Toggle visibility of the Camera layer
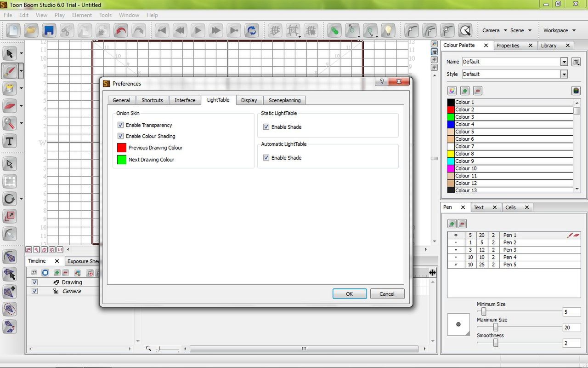Viewport: 588px width, 368px height. coord(34,291)
